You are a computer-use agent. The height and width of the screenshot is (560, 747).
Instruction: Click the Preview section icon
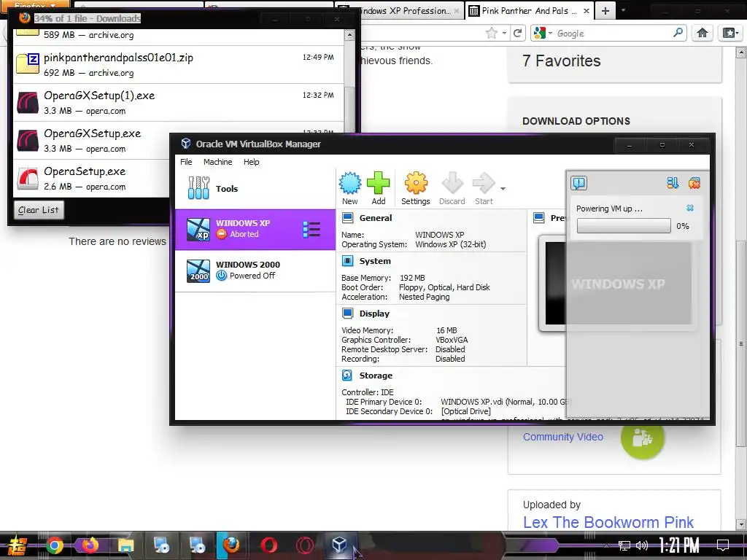click(x=539, y=218)
